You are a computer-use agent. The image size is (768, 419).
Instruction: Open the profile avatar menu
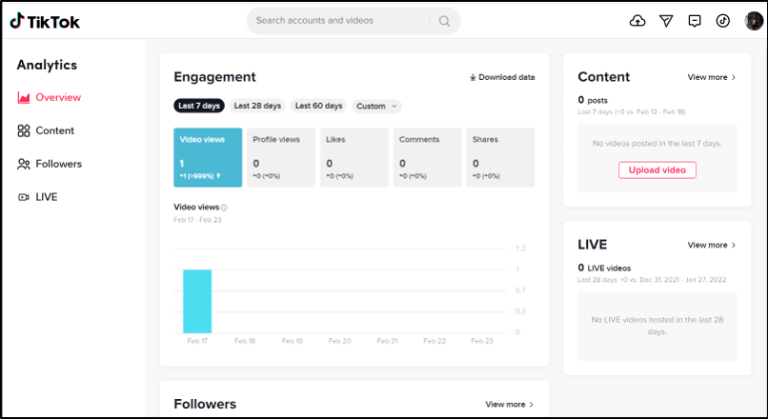[753, 21]
